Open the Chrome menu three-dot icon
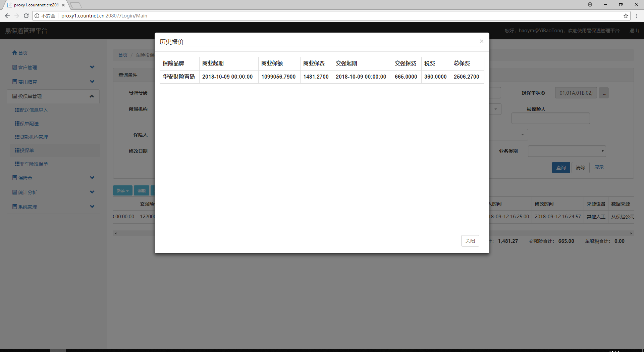644x352 pixels. tap(637, 16)
